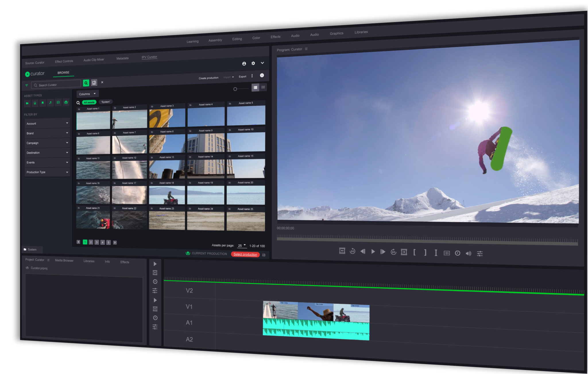Screen dimensions: 588x374
Task: Click the user account icon
Action: tap(244, 64)
